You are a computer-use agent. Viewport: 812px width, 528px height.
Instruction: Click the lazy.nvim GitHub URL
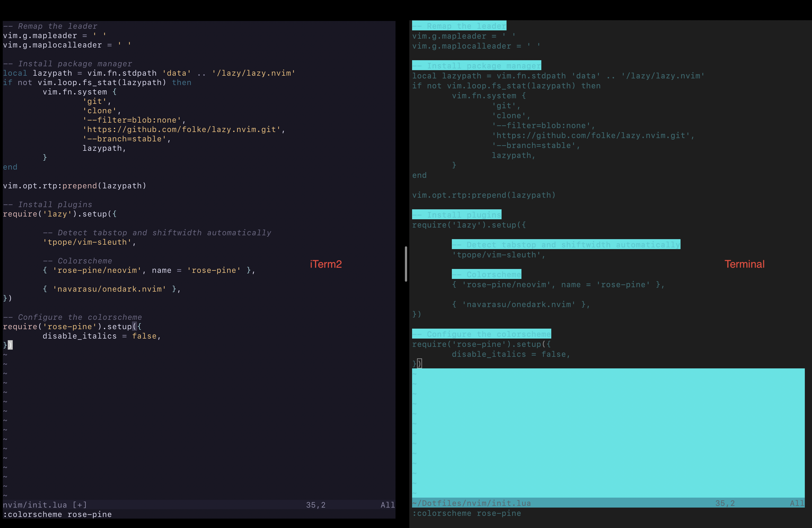(183, 129)
